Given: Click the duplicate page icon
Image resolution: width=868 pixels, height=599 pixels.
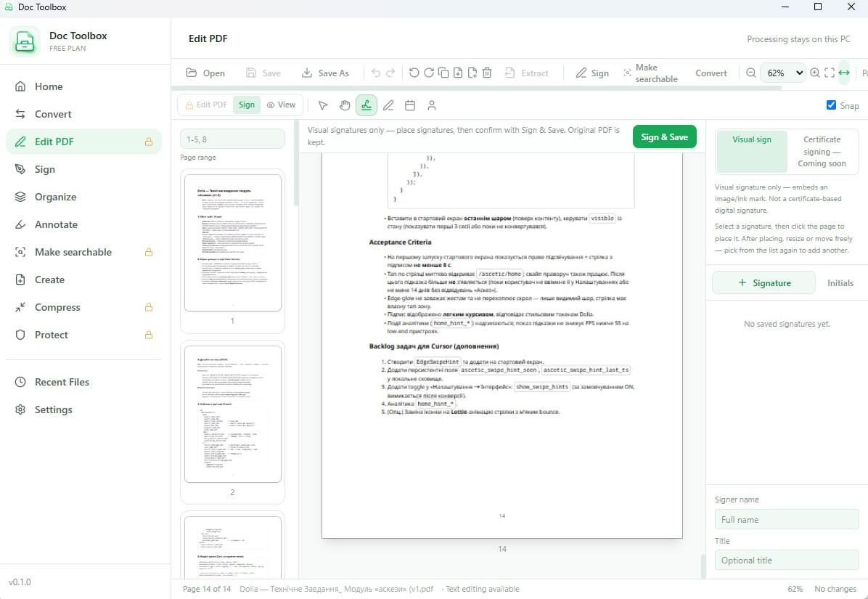Looking at the screenshot, I should click(x=443, y=73).
